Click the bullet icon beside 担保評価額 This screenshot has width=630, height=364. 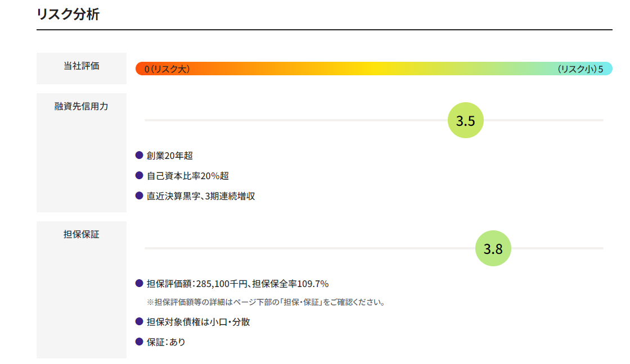139,283
